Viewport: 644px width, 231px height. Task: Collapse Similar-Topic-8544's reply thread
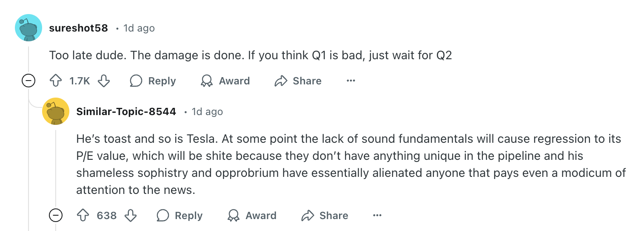[56, 216]
